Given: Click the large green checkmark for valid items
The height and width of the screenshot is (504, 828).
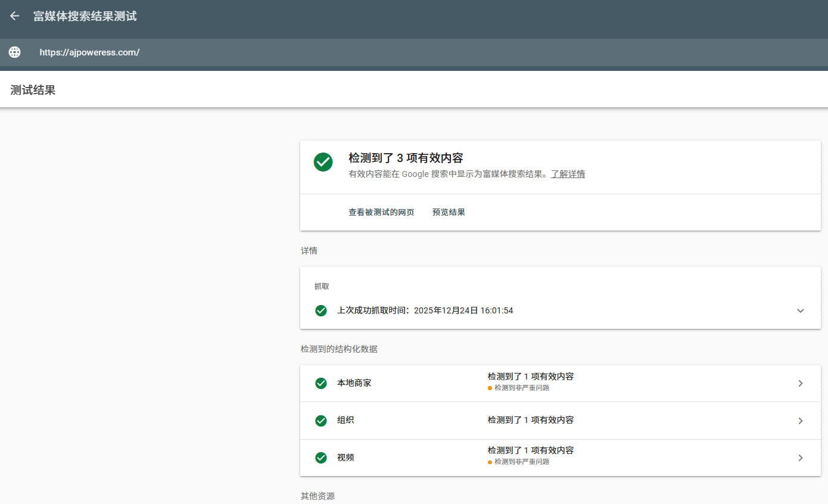Looking at the screenshot, I should pyautogui.click(x=323, y=161).
